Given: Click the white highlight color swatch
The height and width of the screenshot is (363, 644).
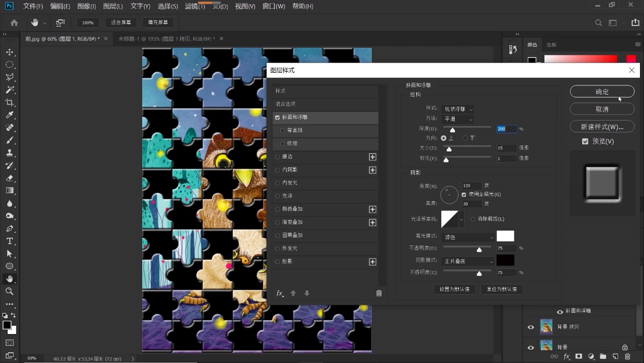Looking at the screenshot, I should [x=505, y=236].
